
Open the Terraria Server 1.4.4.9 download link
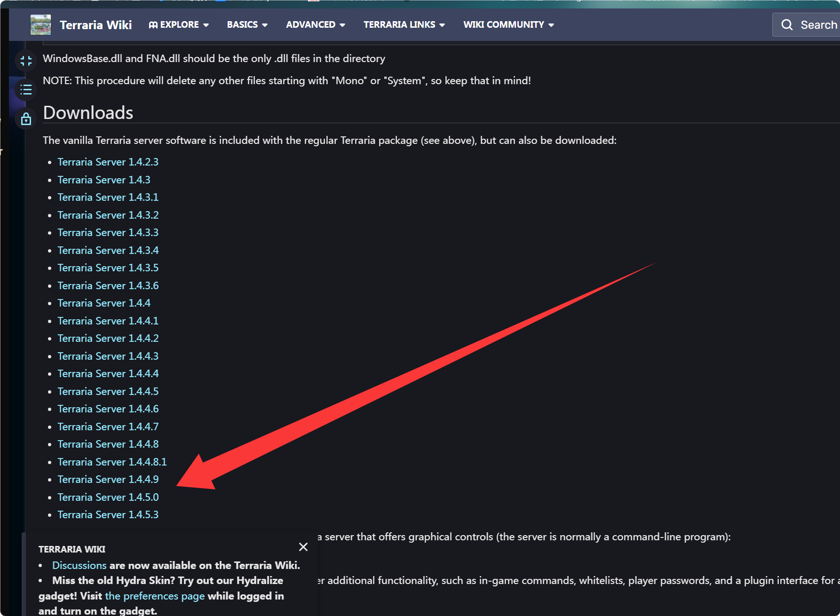(x=108, y=479)
